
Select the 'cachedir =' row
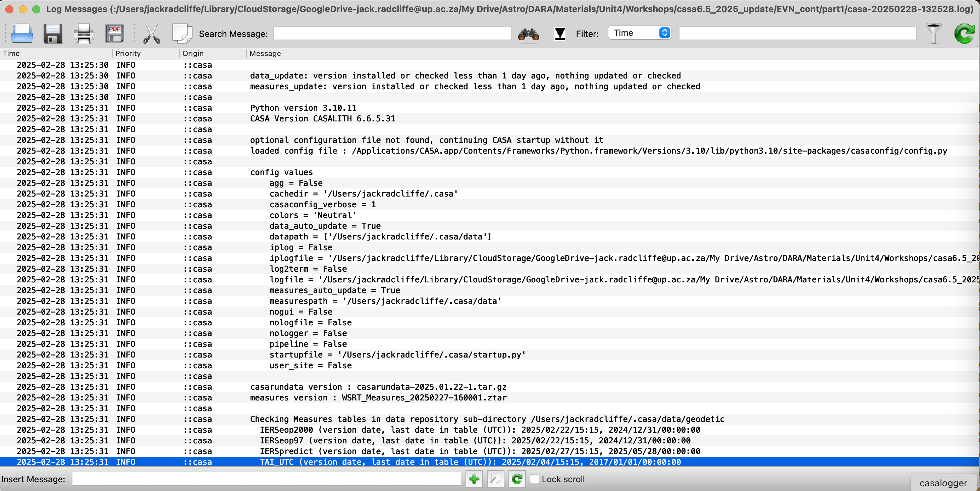tap(490, 194)
